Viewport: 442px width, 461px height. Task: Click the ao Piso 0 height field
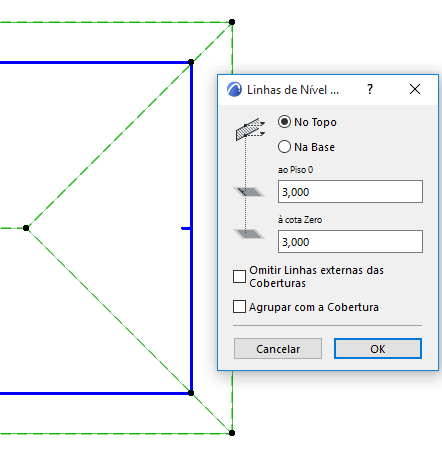tap(350, 192)
